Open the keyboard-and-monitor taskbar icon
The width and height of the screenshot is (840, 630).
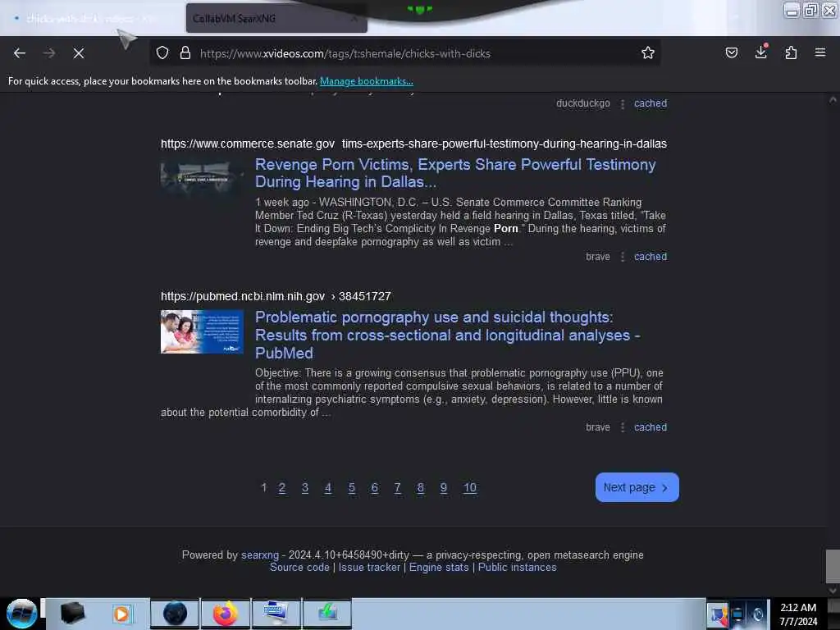[276, 614]
